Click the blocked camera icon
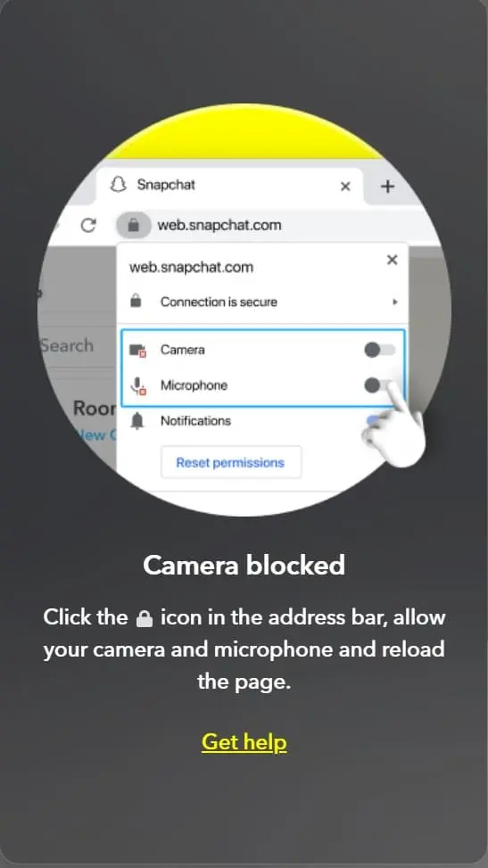 pos(137,351)
